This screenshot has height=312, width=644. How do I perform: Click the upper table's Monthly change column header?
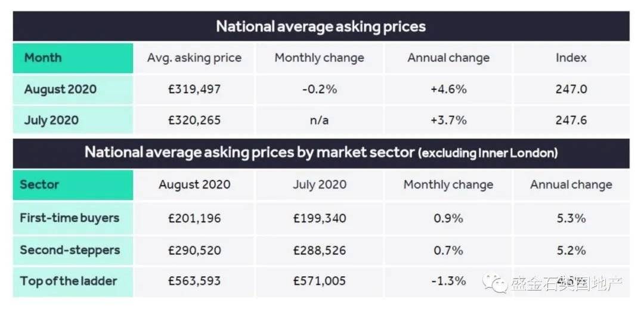pos(320,58)
